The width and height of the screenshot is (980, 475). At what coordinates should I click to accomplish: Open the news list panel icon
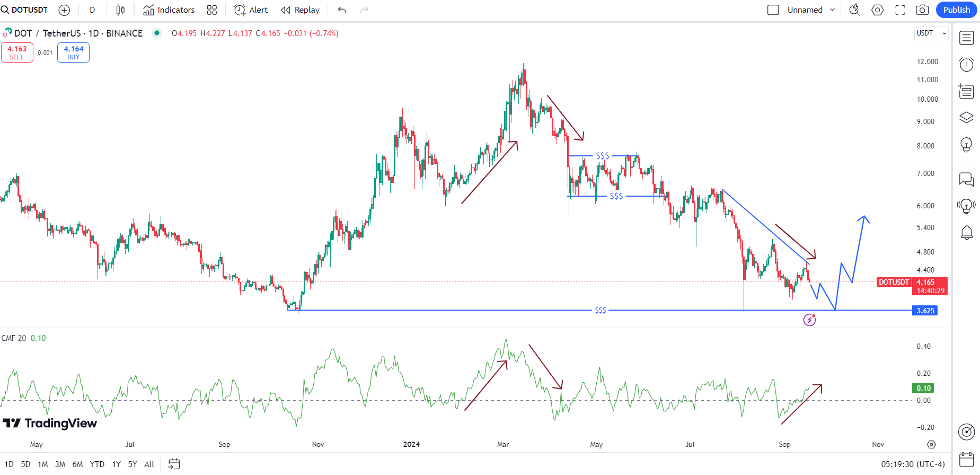(x=966, y=91)
